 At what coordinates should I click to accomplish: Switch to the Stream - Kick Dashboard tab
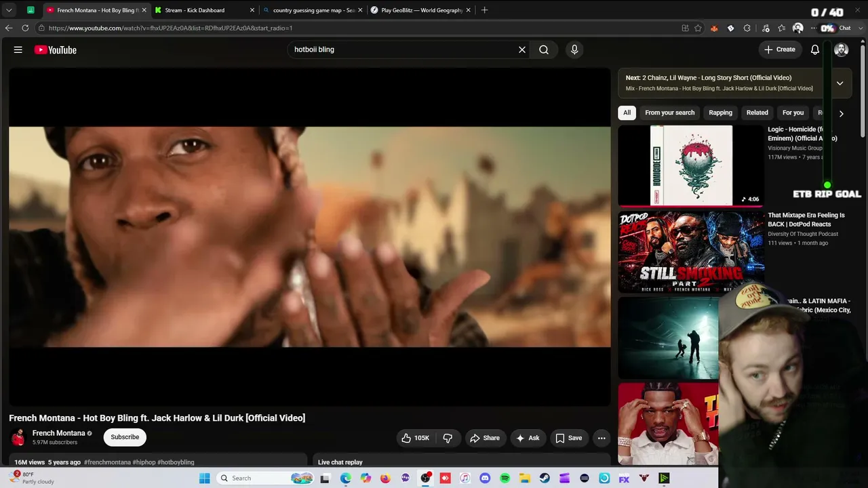[x=203, y=10]
